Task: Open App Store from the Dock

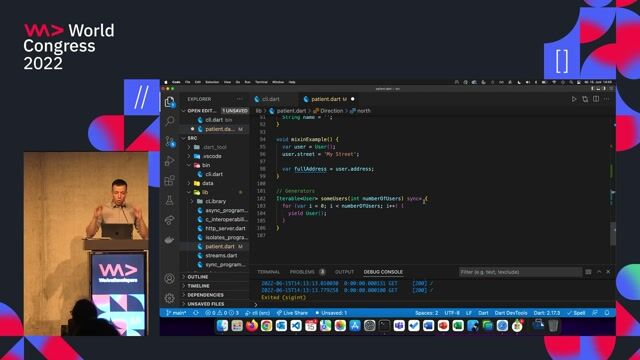Action: 355,326
